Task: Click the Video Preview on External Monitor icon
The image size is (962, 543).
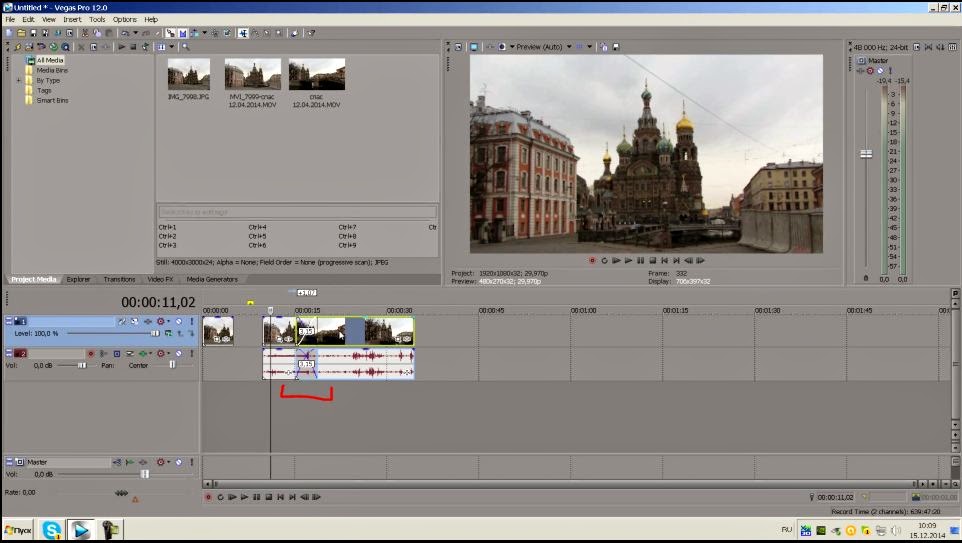Action: (x=474, y=47)
